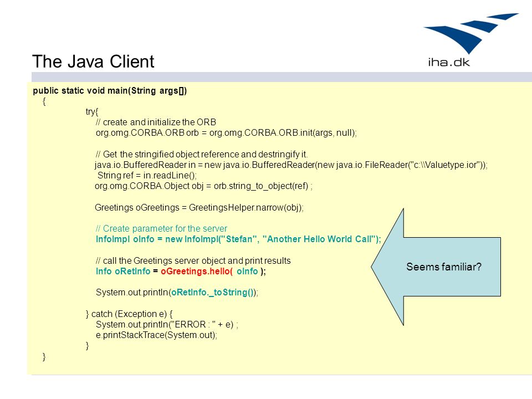
Task: Click the 'InfoImpl oInfo = new InfoImpl' line
Action: click(238, 239)
